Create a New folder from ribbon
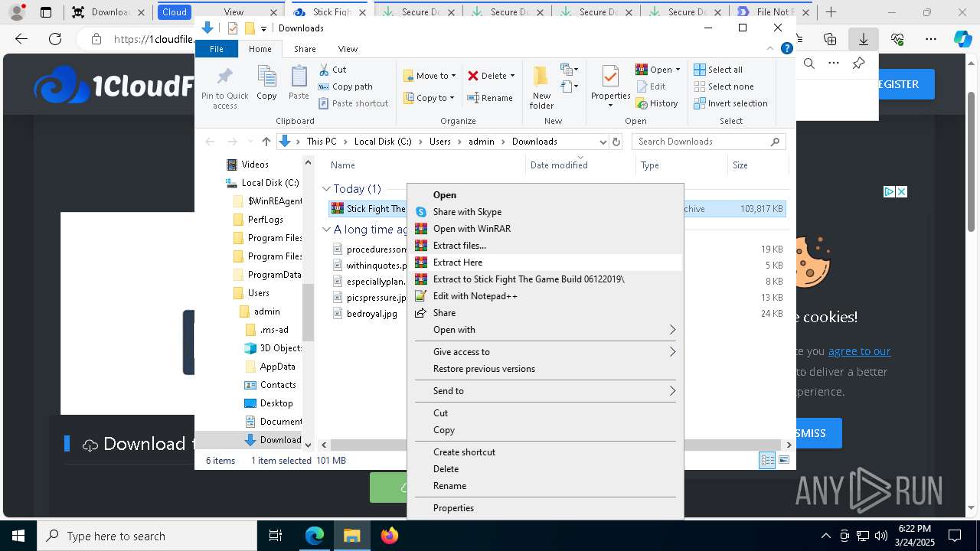This screenshot has width=980, height=551. tap(541, 87)
